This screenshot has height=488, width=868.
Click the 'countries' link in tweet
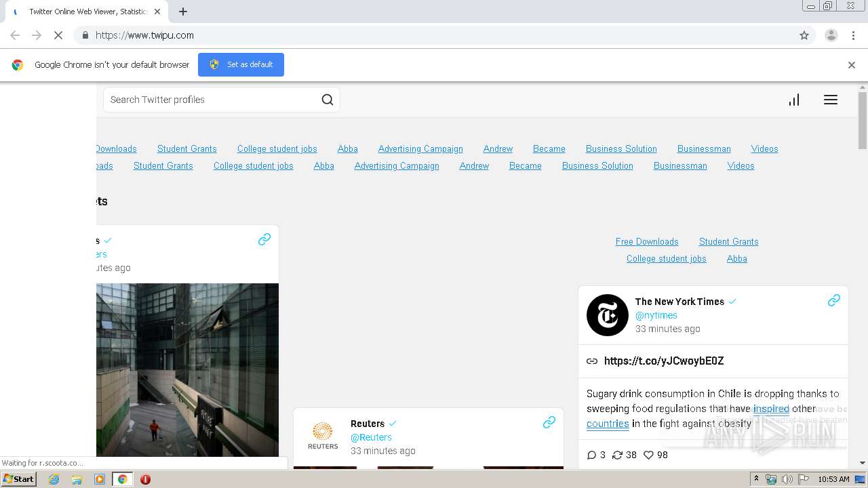click(608, 424)
